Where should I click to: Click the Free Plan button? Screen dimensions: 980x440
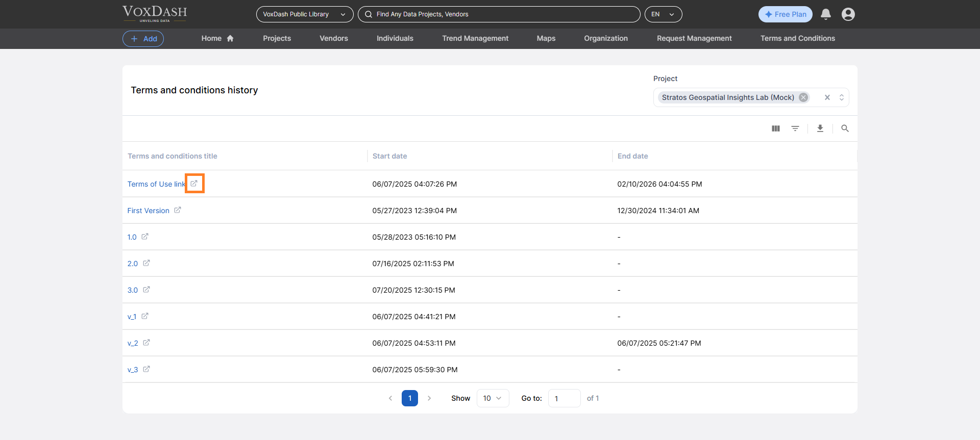(x=786, y=14)
